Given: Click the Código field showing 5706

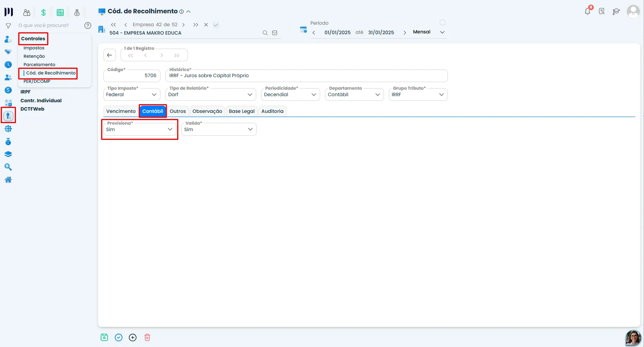Looking at the screenshot, I should pos(132,76).
